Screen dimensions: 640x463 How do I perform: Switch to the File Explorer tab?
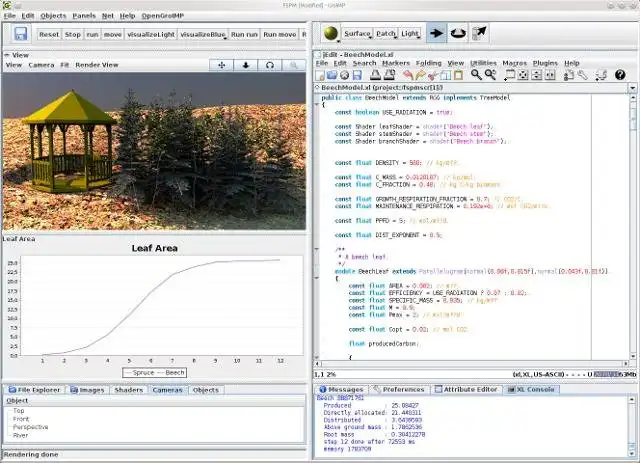[x=35, y=390]
